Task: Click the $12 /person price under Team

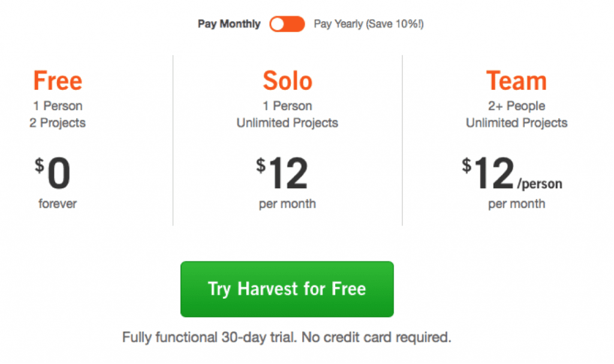Action: point(512,173)
